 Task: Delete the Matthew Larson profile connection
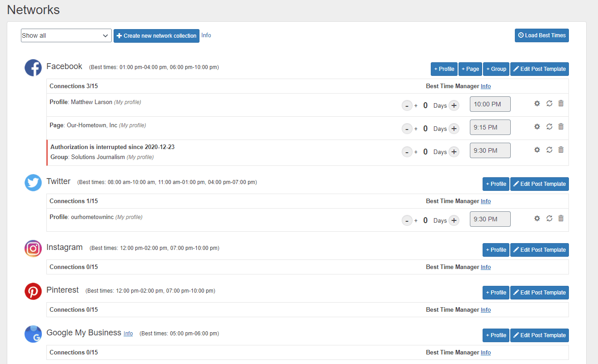click(561, 103)
